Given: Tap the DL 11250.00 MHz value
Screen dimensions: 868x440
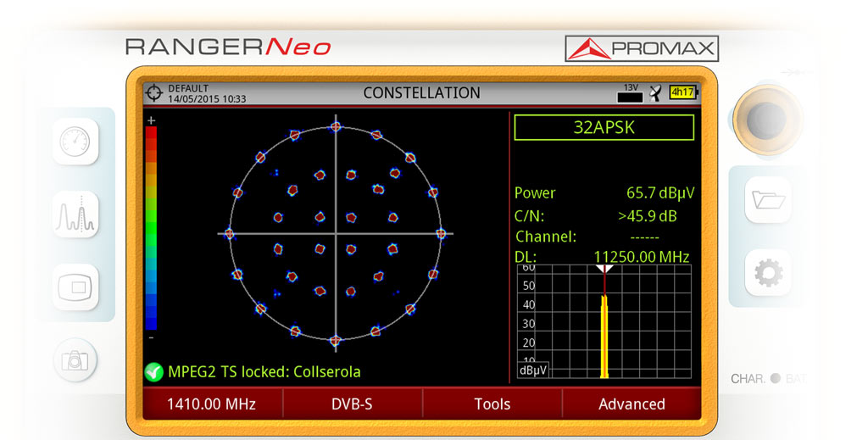Looking at the screenshot, I should click(x=641, y=257).
